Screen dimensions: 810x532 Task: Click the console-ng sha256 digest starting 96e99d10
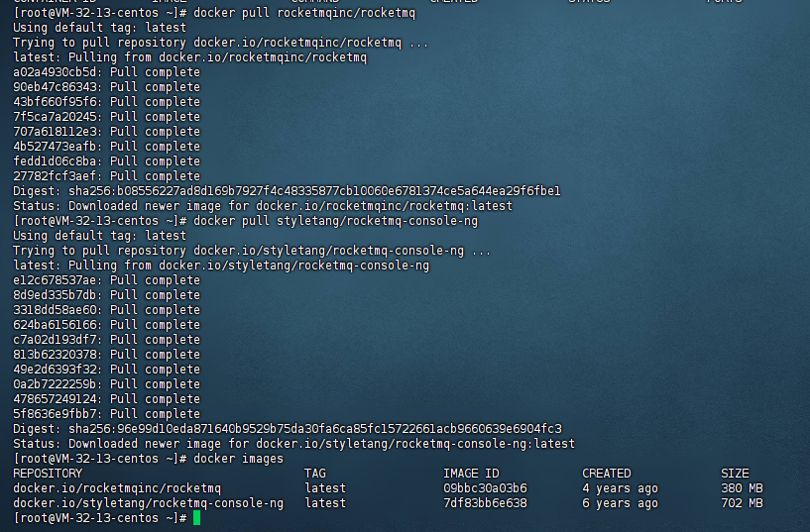point(314,429)
